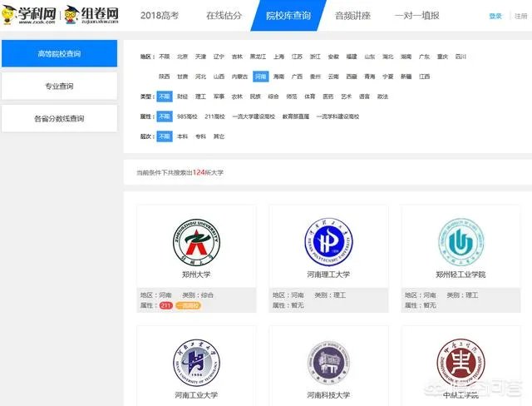Switch to the 2018高考 tab

(160, 16)
